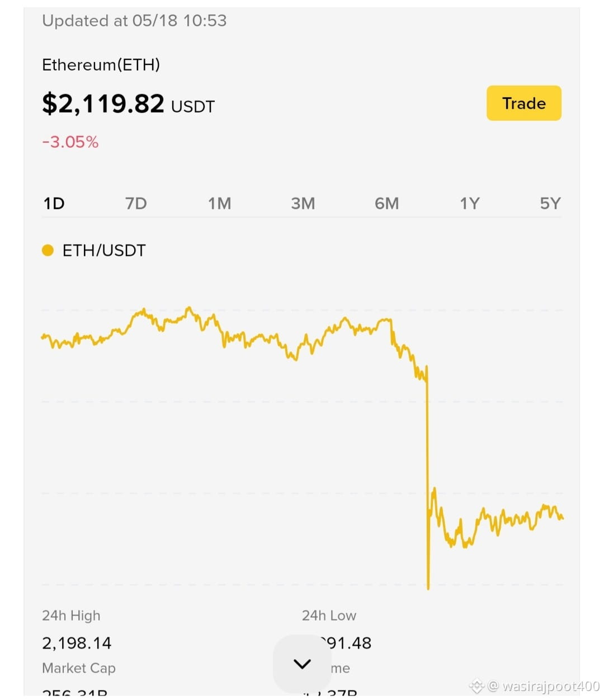This screenshot has height=700, width=604.
Task: Tap the 24h High value 2,198.14
Action: [77, 643]
